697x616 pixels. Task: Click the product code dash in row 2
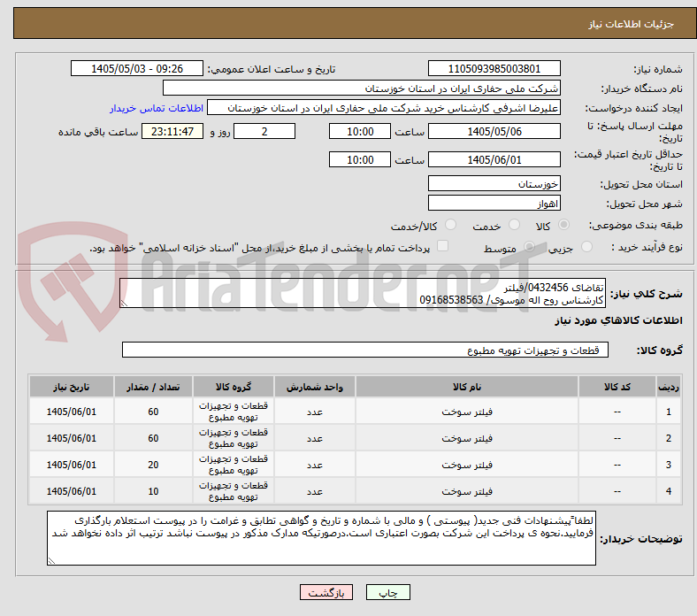pyautogui.click(x=617, y=438)
